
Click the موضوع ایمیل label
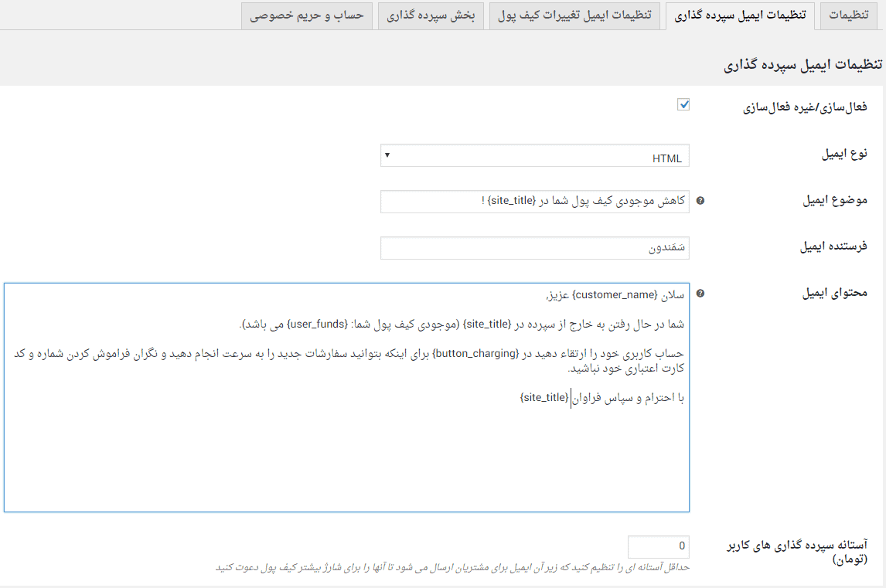[x=834, y=200]
